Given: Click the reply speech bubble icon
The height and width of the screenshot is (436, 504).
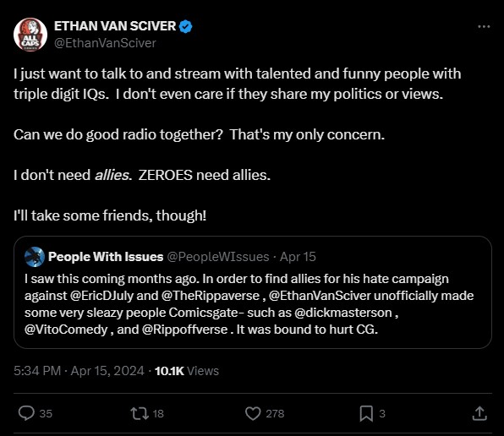Looking at the screenshot, I should click(26, 413).
